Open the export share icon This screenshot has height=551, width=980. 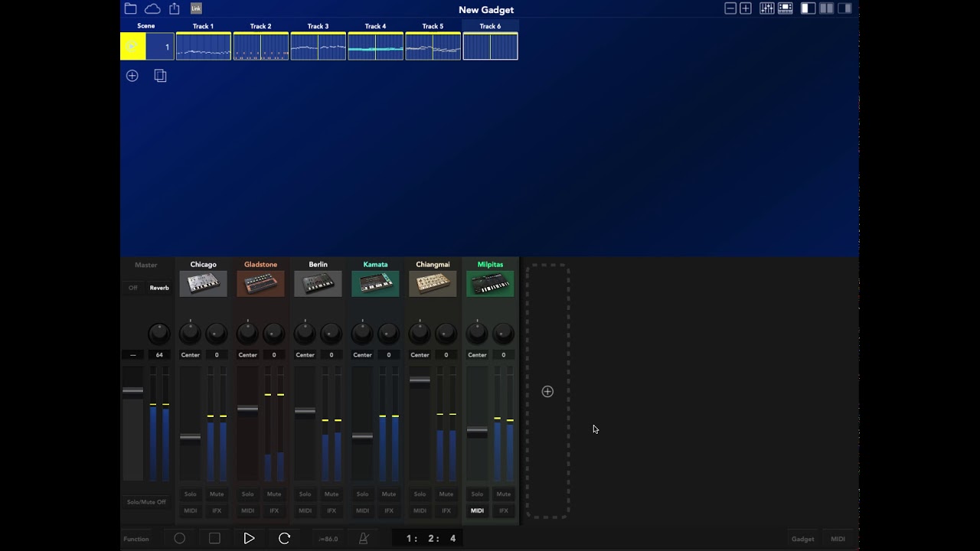175,8
